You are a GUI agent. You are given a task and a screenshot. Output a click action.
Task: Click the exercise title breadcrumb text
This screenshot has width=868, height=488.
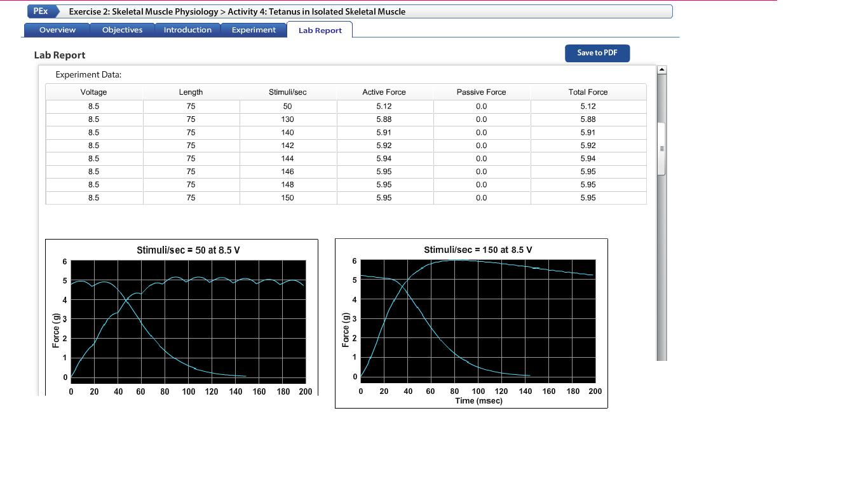[237, 11]
